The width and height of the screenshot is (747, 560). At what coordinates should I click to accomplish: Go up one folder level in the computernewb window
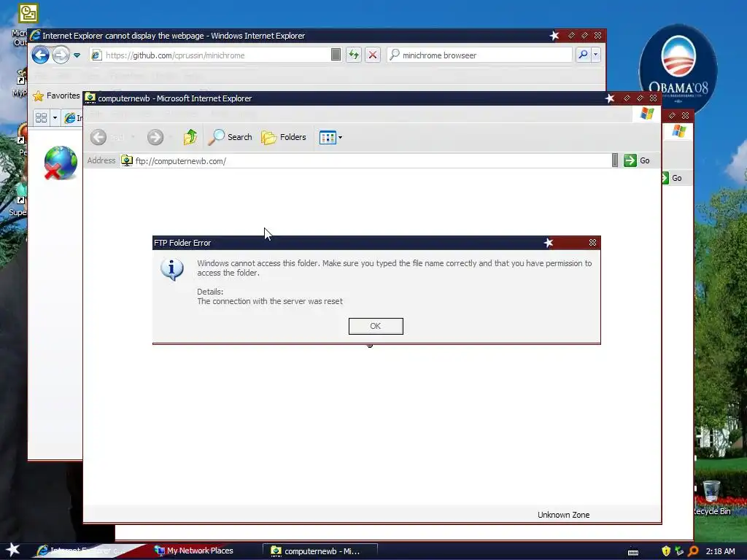click(190, 137)
